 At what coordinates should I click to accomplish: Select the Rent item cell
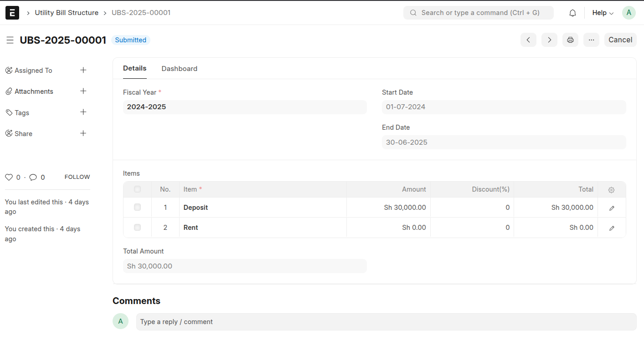pyautogui.click(x=263, y=228)
